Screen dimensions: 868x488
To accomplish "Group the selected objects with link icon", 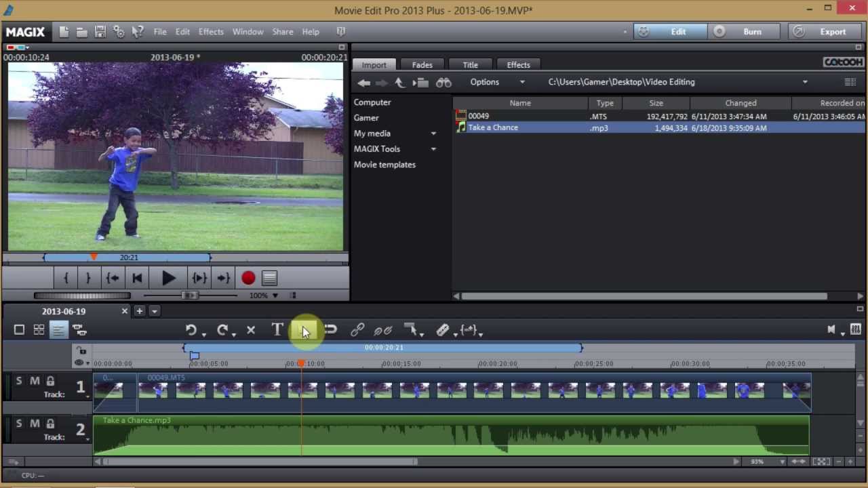I will tap(357, 330).
